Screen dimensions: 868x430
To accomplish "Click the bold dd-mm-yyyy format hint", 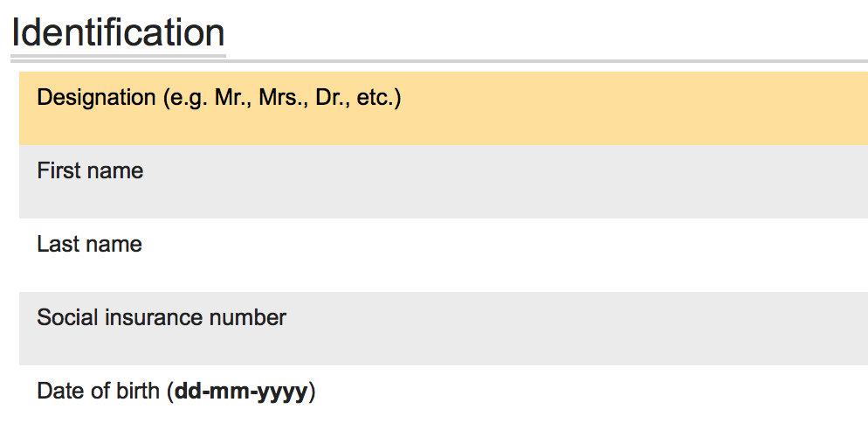I will (241, 392).
